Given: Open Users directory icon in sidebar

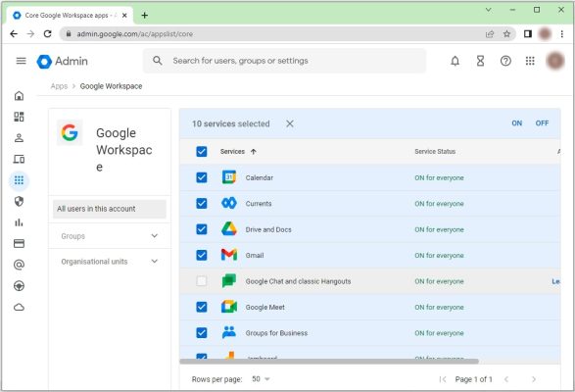Looking at the screenshot, I should click(x=19, y=138).
